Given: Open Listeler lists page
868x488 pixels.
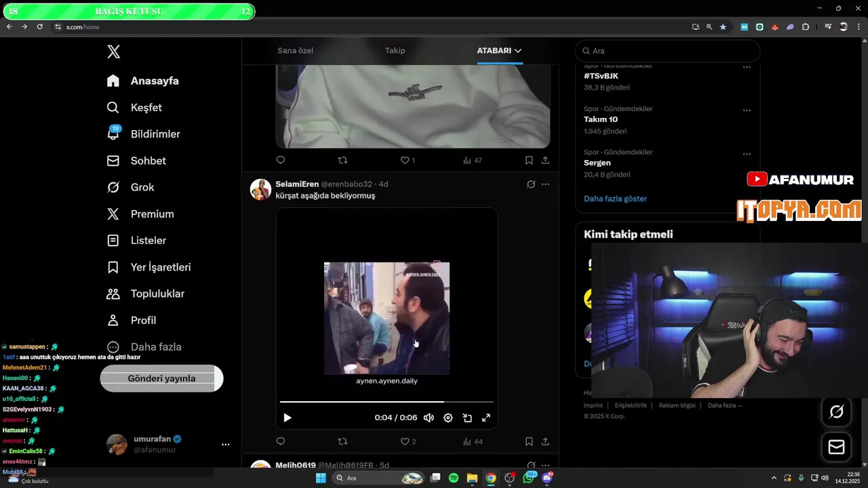Looking at the screenshot, I should click(136, 240).
